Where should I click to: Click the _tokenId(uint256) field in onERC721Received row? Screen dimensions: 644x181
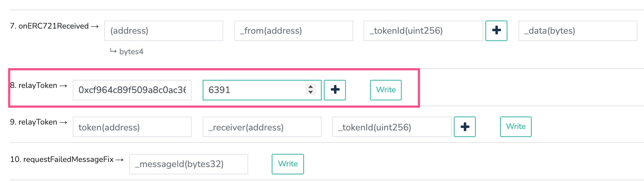423,31
